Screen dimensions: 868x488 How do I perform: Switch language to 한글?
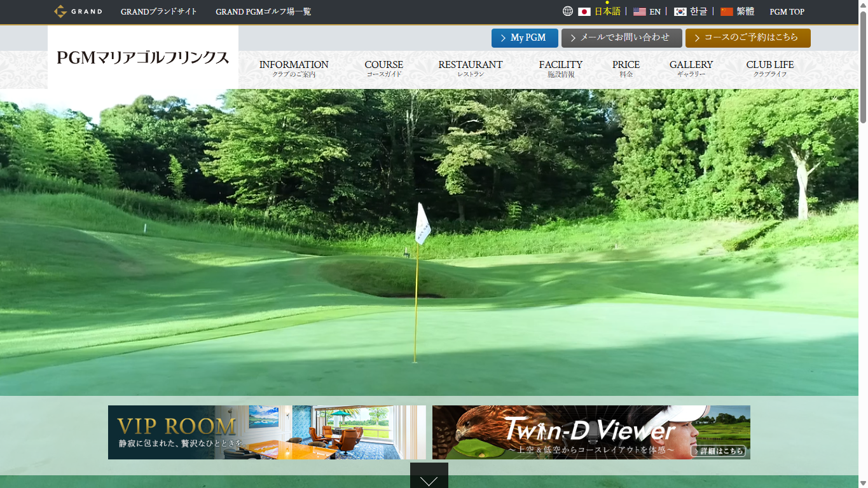coord(699,11)
